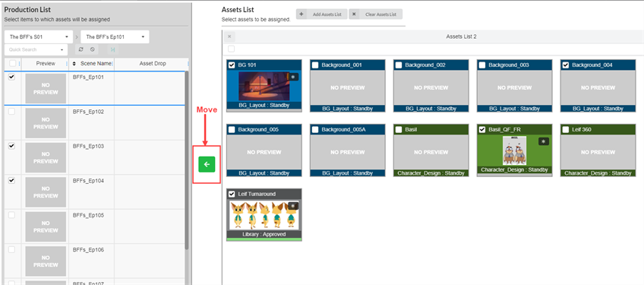Click the Production List vertical scrollbar

187,160
